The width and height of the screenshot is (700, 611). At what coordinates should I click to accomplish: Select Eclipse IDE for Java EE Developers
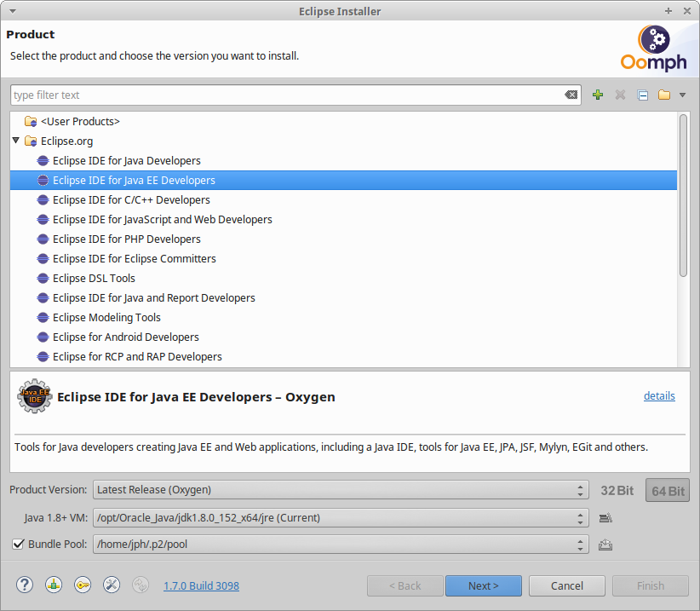point(343,181)
